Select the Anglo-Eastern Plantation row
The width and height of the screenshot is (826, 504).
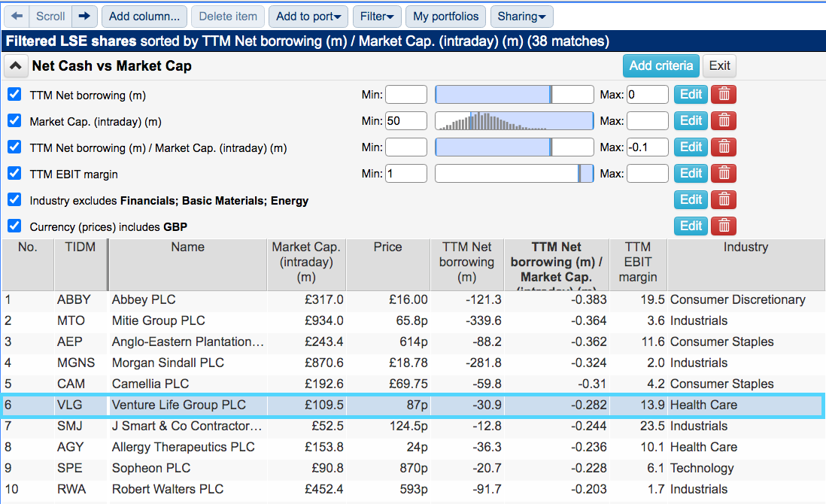point(413,342)
